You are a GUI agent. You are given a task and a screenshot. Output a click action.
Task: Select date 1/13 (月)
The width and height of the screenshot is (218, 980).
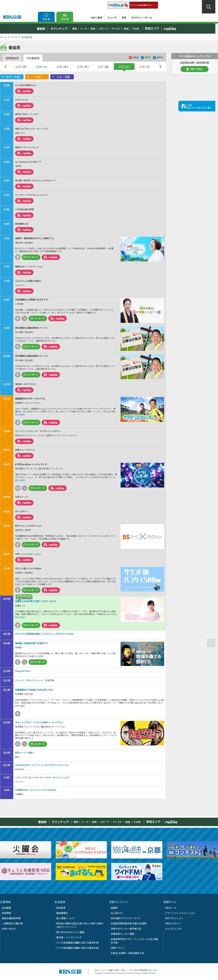21,67
